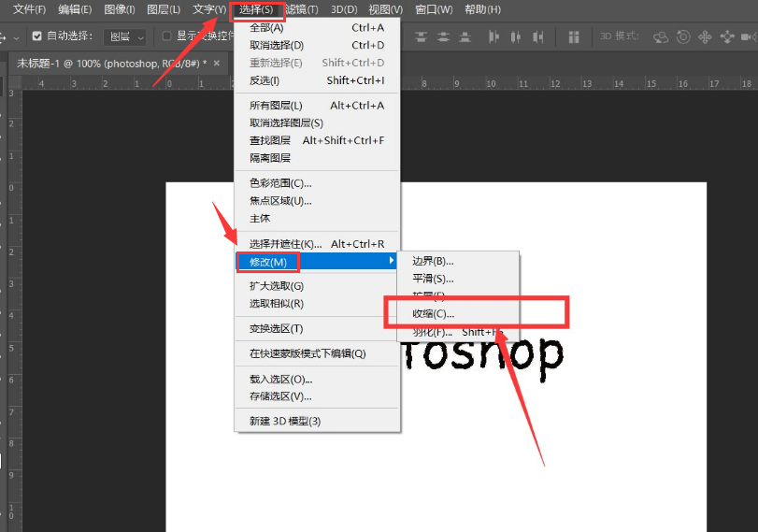Image resolution: width=758 pixels, height=532 pixels.
Task: Click the distribute bottom edges icon
Action: click(x=465, y=36)
